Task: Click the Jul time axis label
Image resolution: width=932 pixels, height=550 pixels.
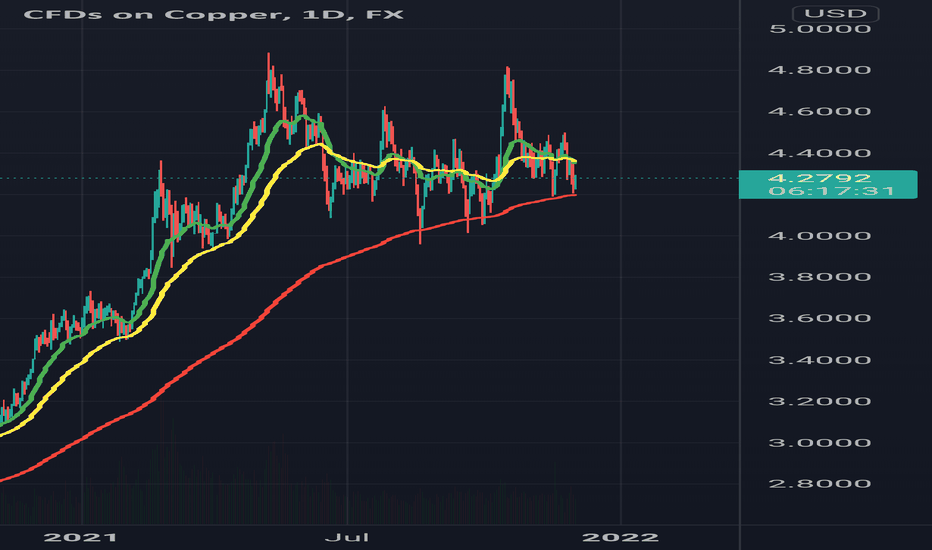Action: (347, 538)
